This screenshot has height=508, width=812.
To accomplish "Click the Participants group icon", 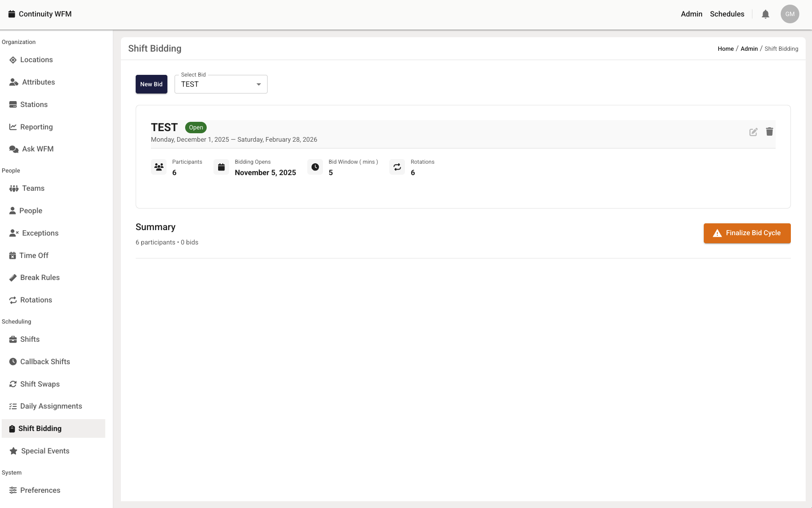I will click(159, 167).
